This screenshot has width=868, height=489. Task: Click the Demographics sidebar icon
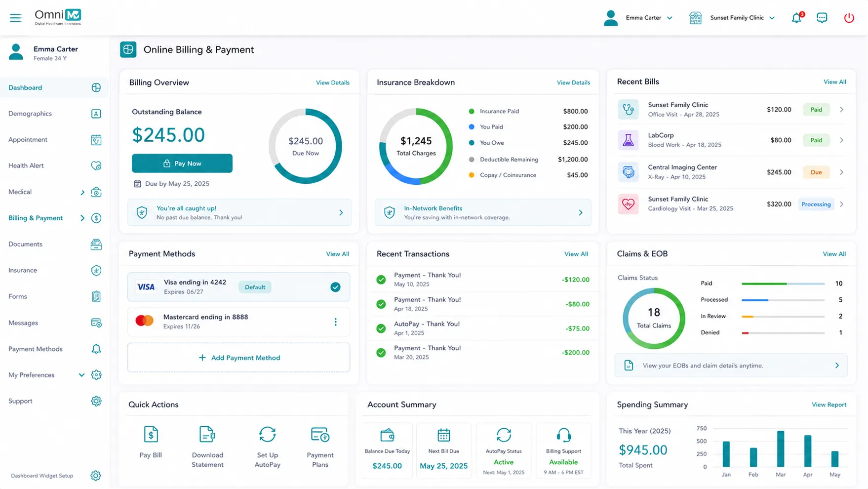pyautogui.click(x=96, y=114)
